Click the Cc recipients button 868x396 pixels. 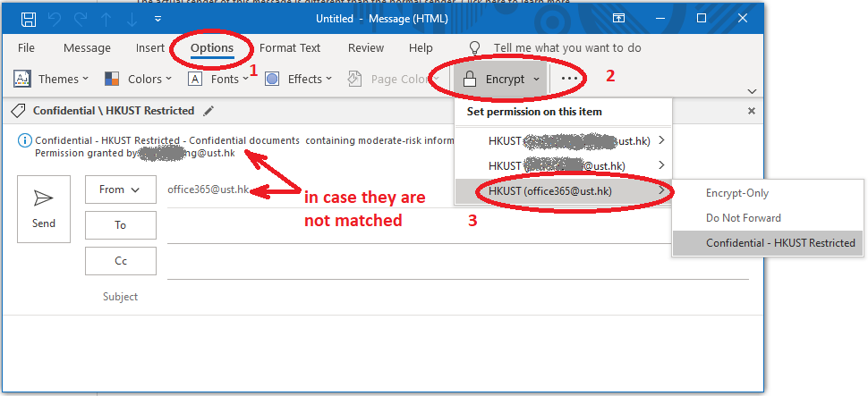pyautogui.click(x=120, y=261)
